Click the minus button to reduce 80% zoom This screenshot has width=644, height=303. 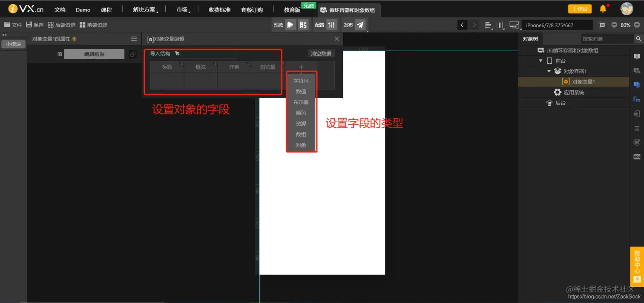614,25
